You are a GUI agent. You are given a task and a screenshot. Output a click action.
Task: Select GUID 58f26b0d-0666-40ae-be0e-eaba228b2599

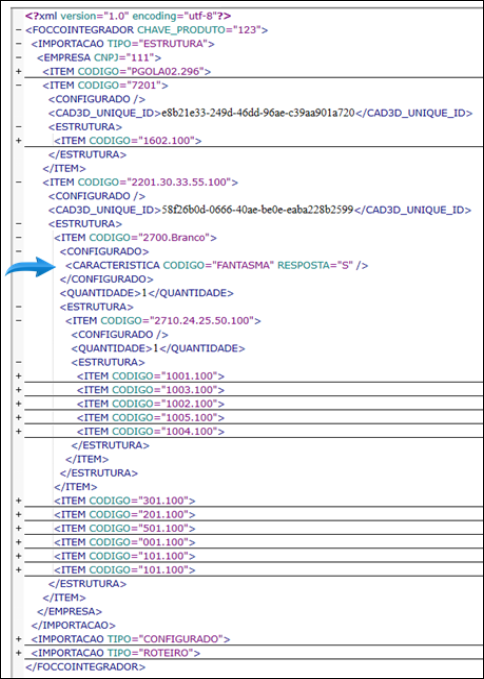[x=258, y=210]
